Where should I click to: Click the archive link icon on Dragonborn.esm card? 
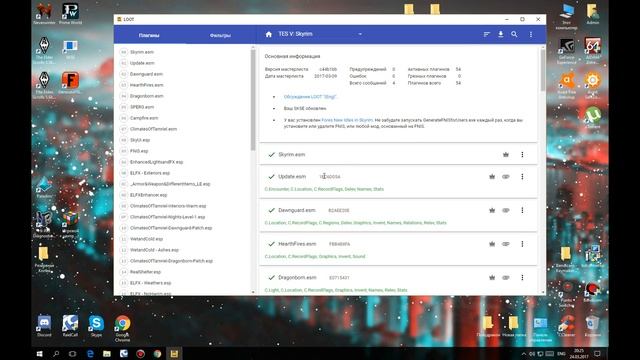(506, 278)
